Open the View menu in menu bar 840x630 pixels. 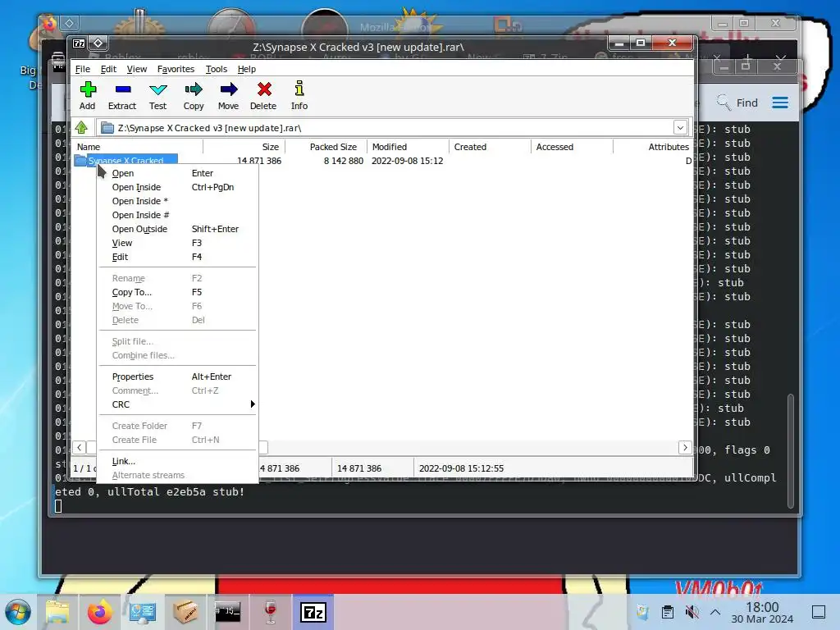point(137,69)
